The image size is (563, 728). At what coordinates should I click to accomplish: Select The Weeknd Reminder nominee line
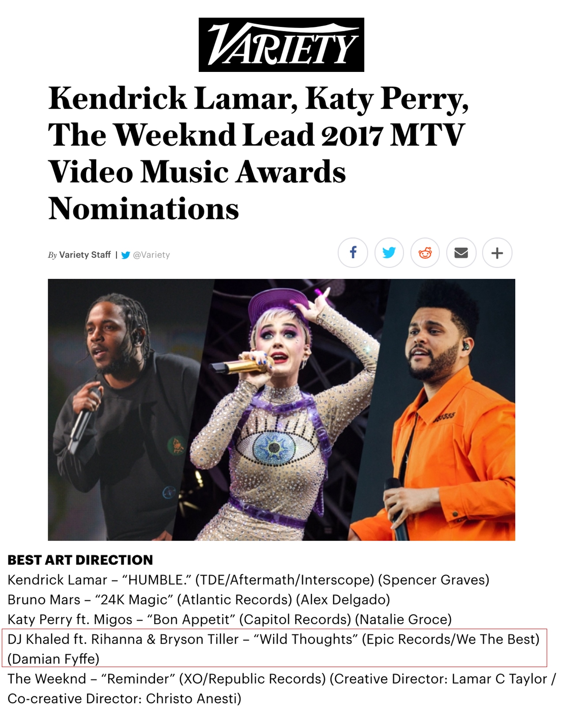(x=282, y=689)
